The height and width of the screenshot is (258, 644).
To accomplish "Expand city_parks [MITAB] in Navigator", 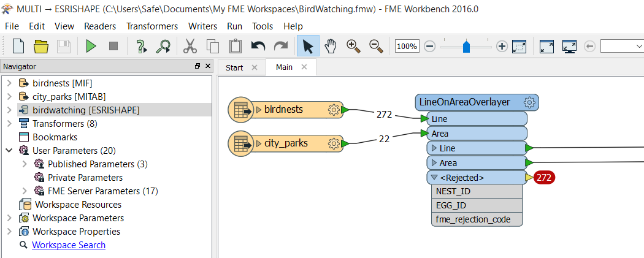I will click(9, 97).
